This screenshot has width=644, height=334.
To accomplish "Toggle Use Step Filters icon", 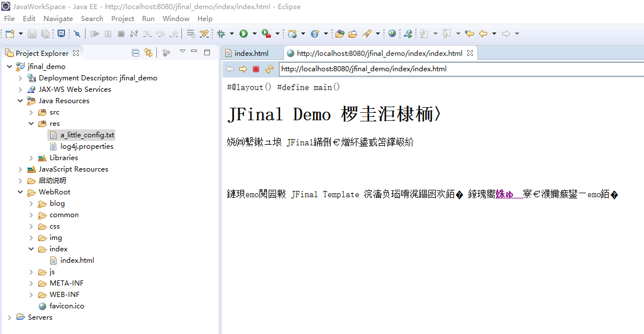I will tap(204, 34).
